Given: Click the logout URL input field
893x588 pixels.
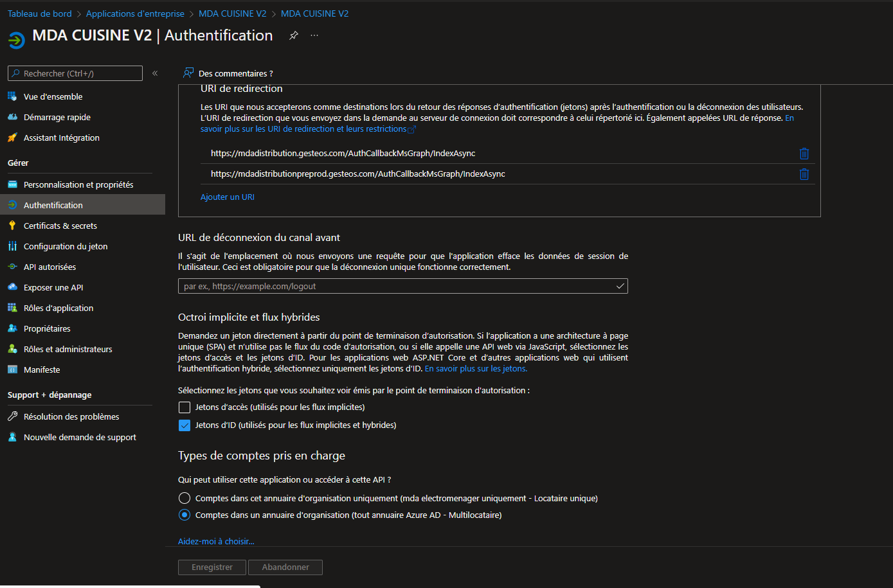Looking at the screenshot, I should [x=399, y=286].
